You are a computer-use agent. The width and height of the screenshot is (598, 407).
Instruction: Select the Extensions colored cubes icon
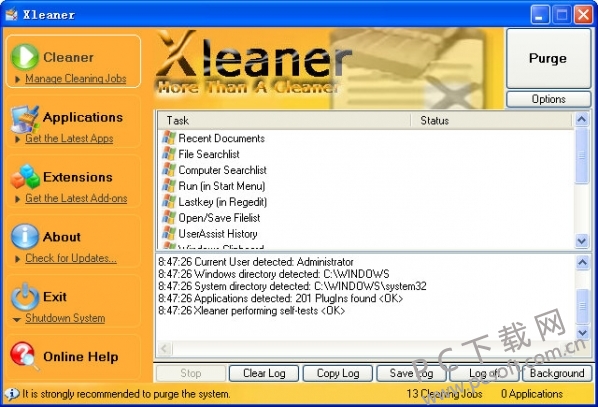point(25,177)
